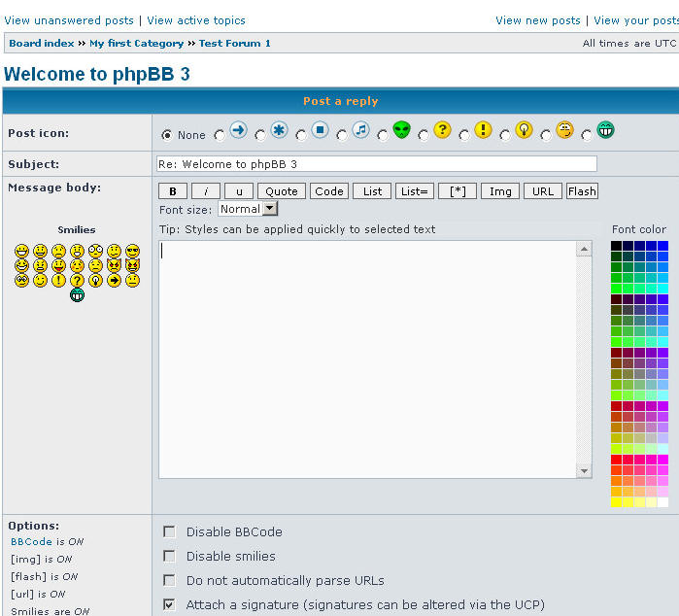Viewport: 679px width, 616px height.
Task: Insert the evil frowning horned smiley
Action: point(114,265)
